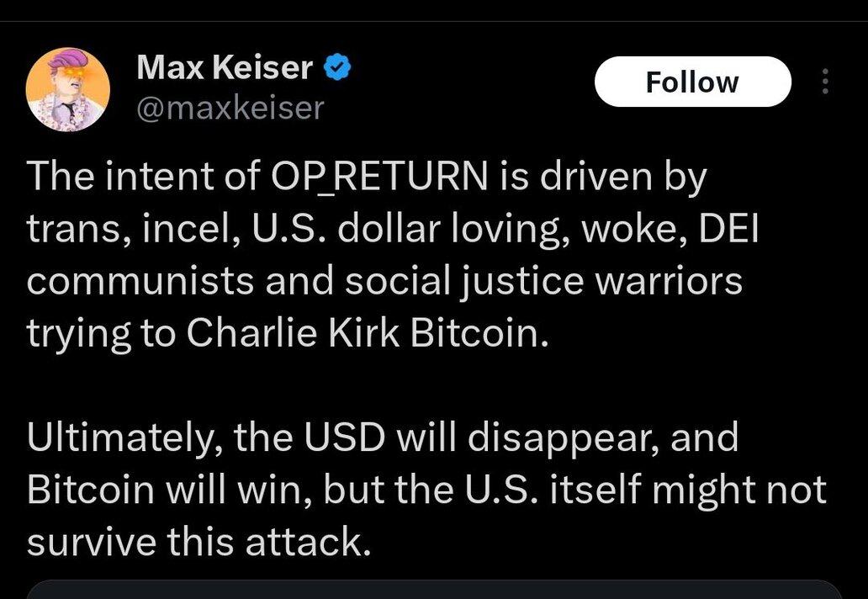Click the word DEI in the tweet

(x=728, y=228)
